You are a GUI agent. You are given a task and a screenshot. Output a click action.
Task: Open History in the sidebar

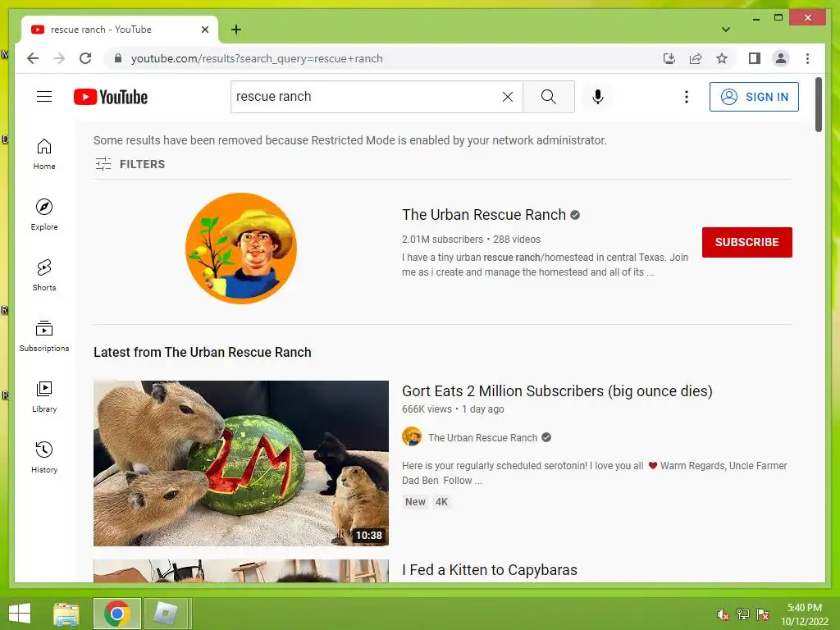44,457
